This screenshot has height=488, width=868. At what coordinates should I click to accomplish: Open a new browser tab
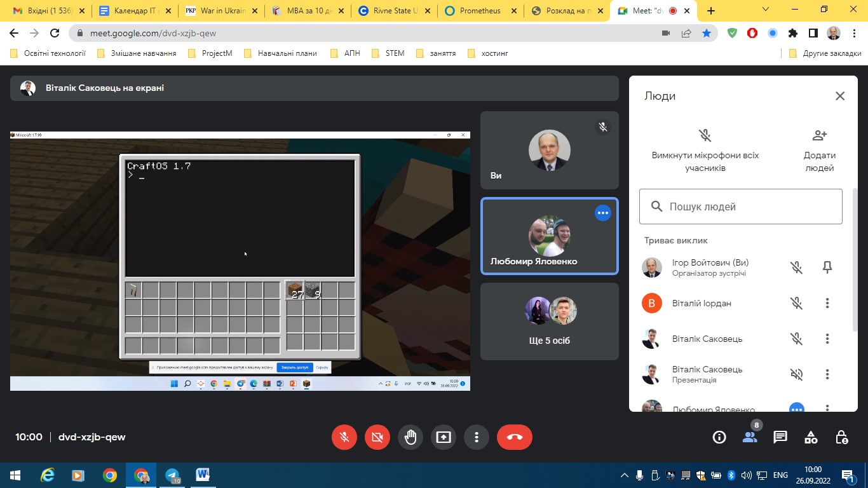711,11
